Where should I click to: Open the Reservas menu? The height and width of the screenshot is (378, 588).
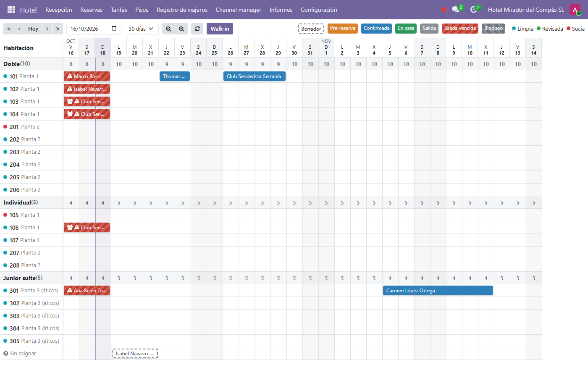point(92,10)
